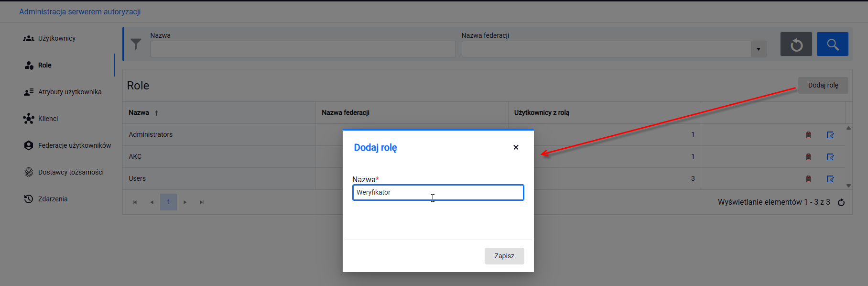Edit the AKC role with pencil icon
Viewport: 868px width, 286px height.
830,157
